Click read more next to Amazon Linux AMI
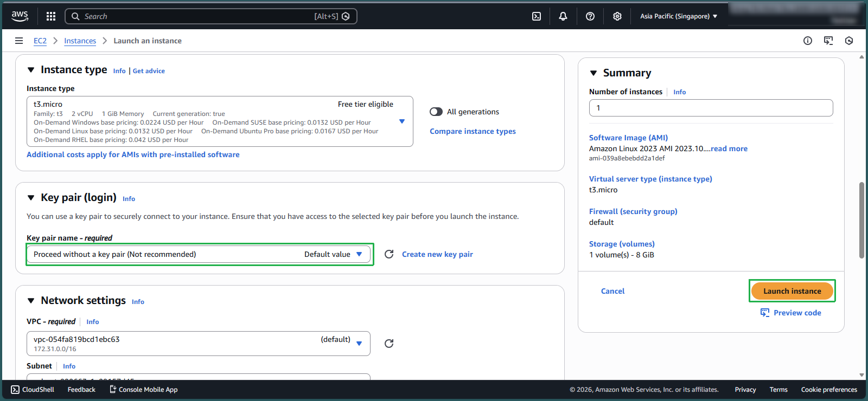 tap(729, 148)
